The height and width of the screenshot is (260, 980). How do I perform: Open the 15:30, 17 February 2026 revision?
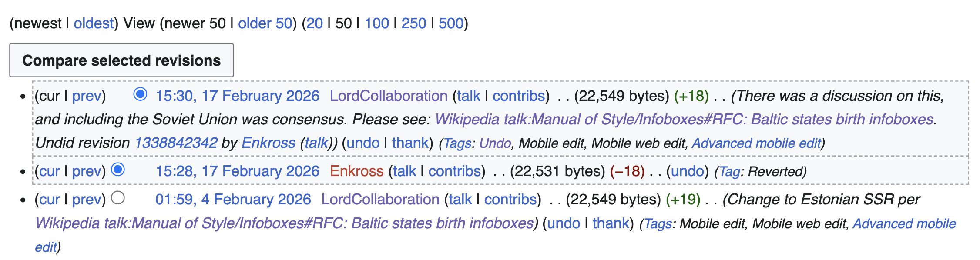(237, 96)
